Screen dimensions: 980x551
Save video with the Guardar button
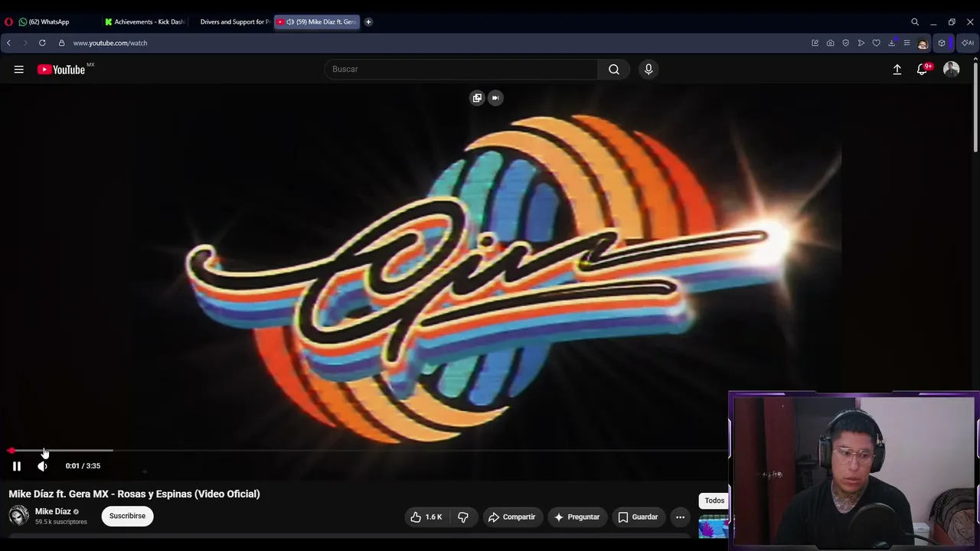coord(638,517)
